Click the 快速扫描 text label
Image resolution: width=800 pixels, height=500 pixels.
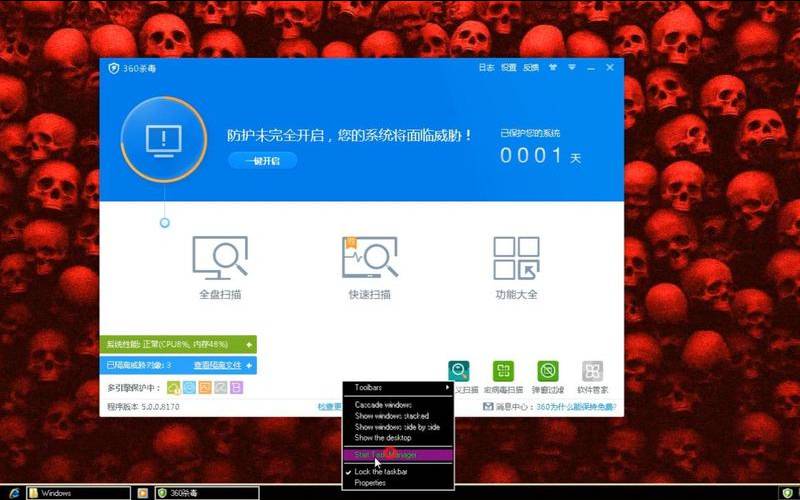(x=369, y=294)
